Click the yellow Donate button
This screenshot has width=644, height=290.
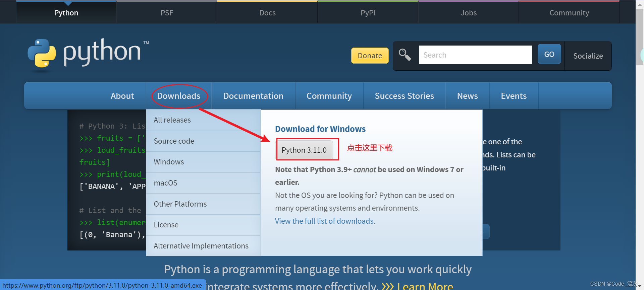pos(370,56)
